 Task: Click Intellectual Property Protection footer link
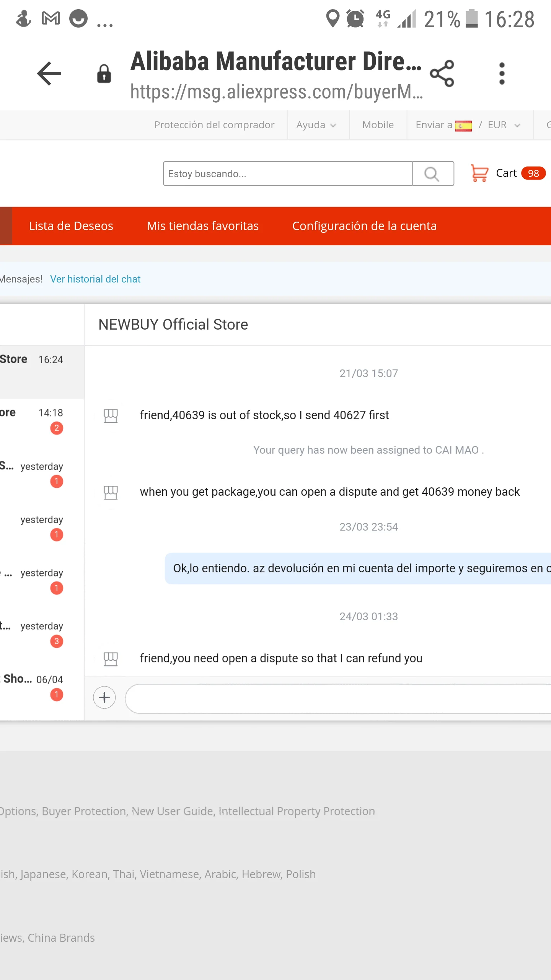297,811
